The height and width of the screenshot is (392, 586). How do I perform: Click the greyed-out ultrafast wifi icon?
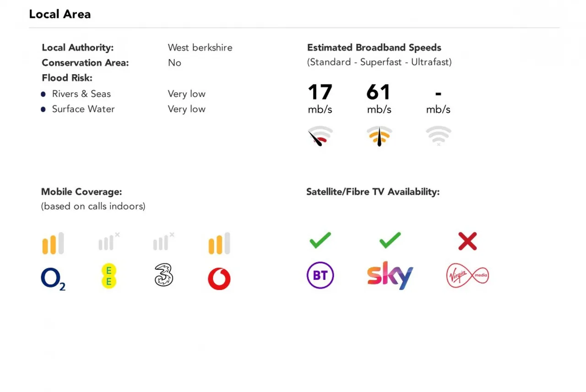[439, 136]
